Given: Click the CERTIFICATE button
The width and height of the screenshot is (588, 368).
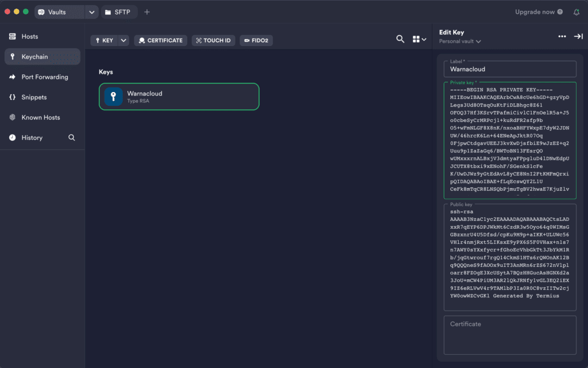Looking at the screenshot, I should tap(160, 40).
